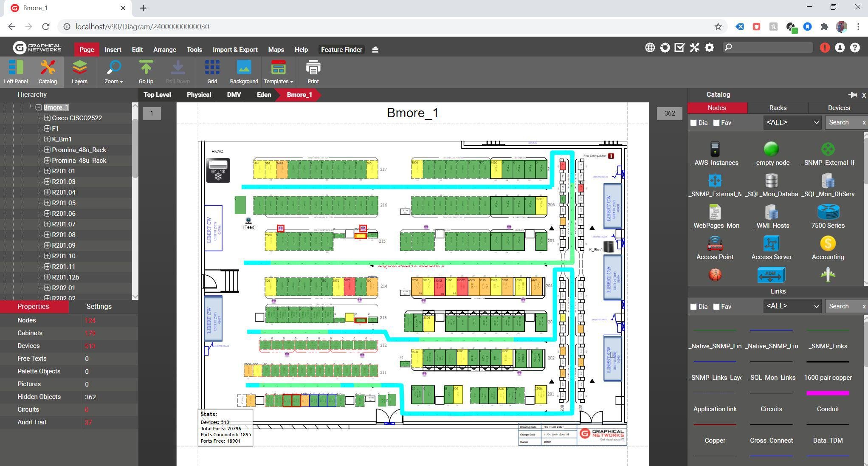Select the dark red Copper link line
Screen dimensions: 868x466
click(x=715, y=424)
